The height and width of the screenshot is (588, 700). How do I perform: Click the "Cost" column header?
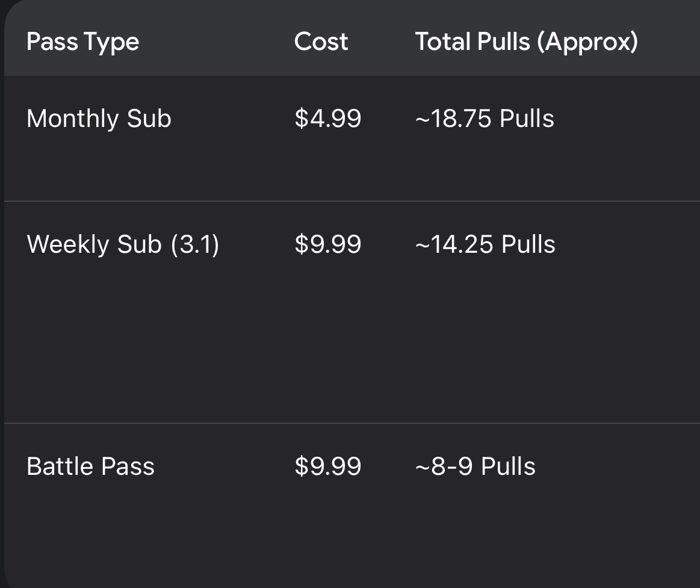321,42
